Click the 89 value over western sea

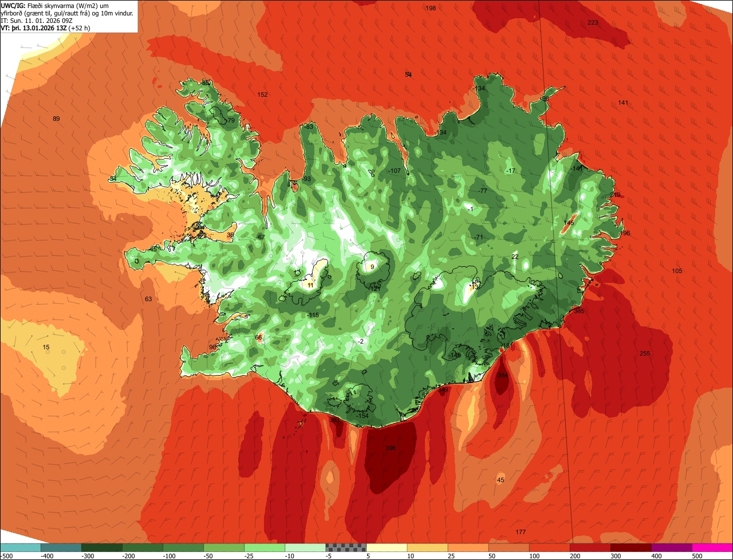(x=56, y=119)
